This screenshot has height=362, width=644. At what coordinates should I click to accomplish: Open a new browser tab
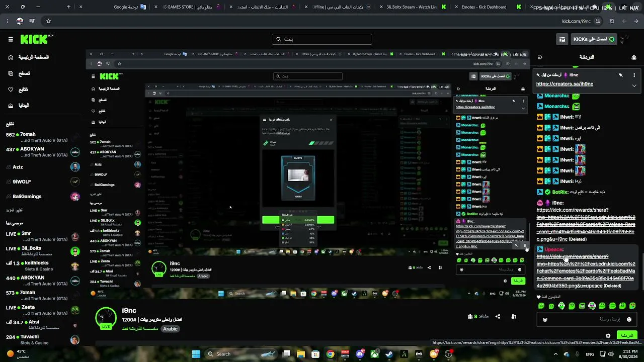coord(68,7)
